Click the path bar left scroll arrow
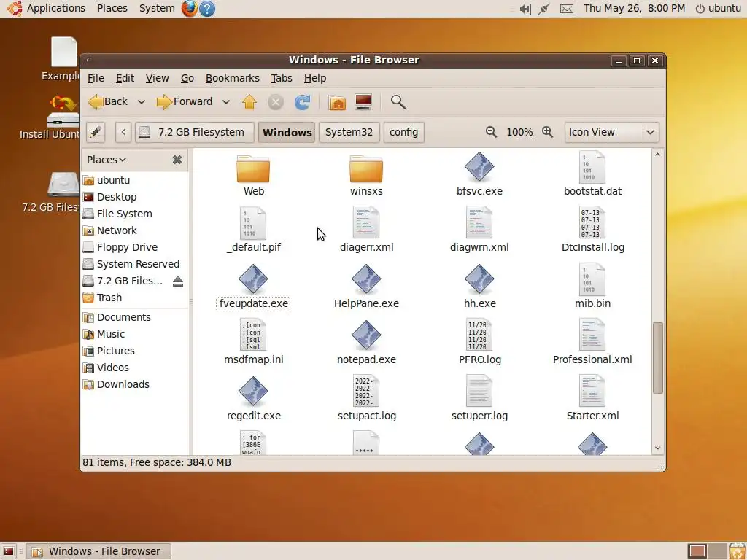This screenshot has height=560, width=747. tap(123, 132)
